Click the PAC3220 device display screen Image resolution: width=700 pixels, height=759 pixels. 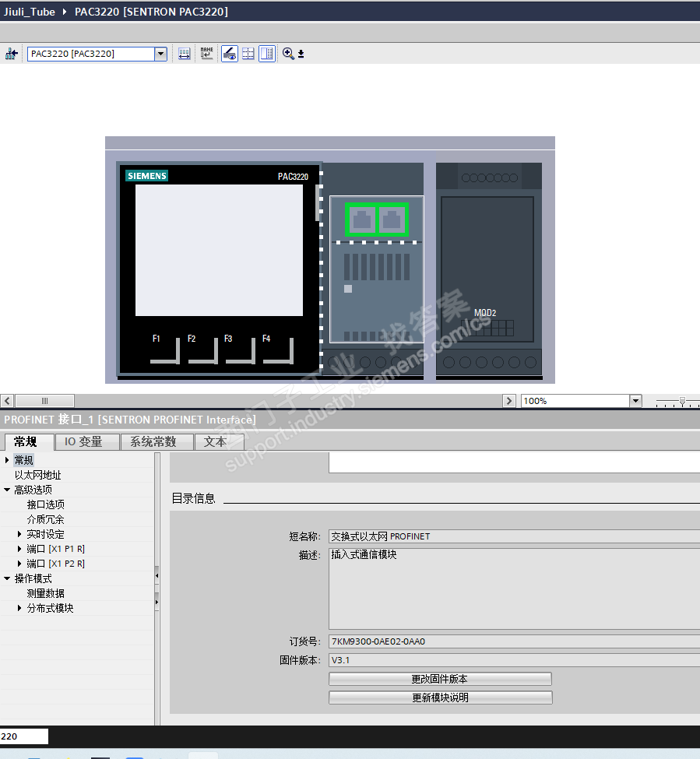tap(219, 250)
